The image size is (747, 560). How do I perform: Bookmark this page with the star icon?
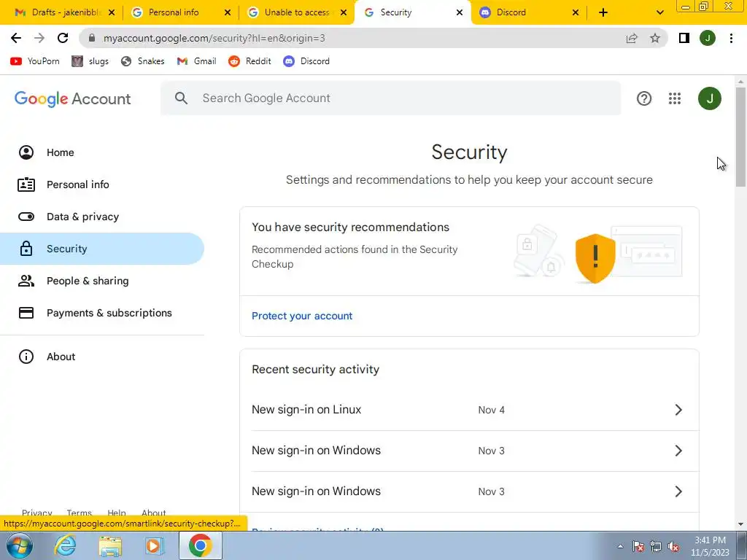(x=655, y=38)
